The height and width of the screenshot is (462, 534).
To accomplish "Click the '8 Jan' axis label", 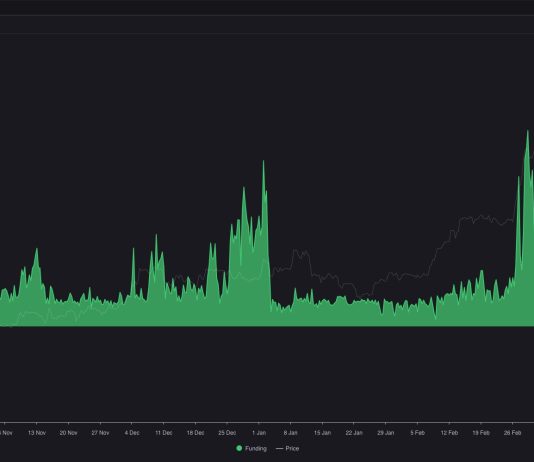I will [x=290, y=433].
